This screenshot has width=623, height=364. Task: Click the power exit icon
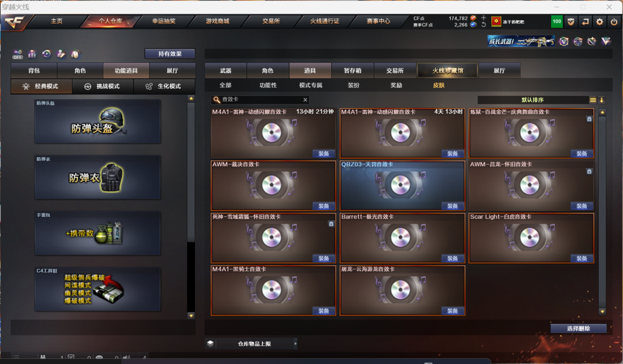[614, 22]
